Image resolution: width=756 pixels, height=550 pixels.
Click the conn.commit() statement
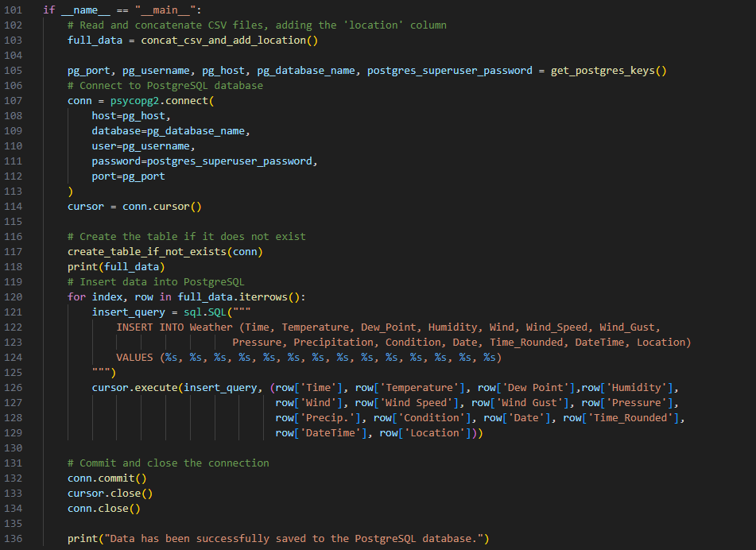click(x=107, y=478)
